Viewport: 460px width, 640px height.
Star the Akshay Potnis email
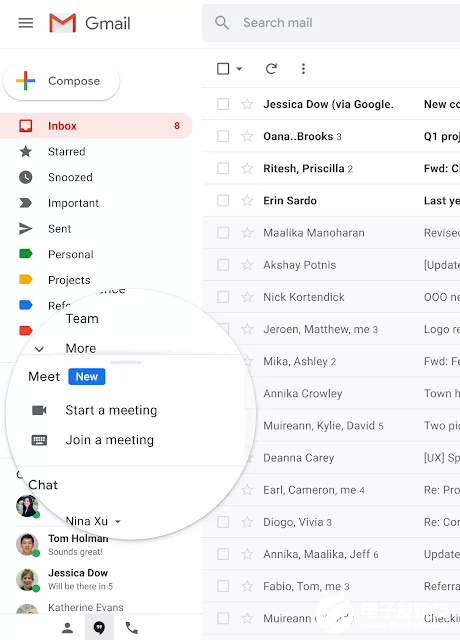247,265
